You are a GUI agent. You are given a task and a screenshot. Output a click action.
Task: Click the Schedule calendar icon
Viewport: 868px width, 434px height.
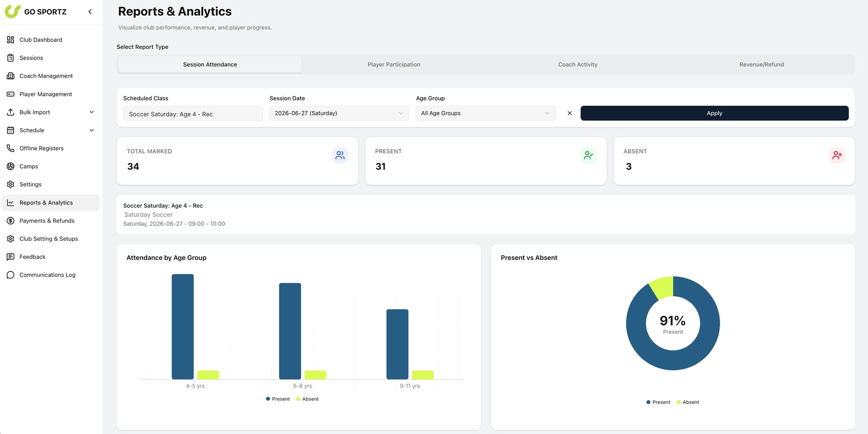click(x=10, y=130)
